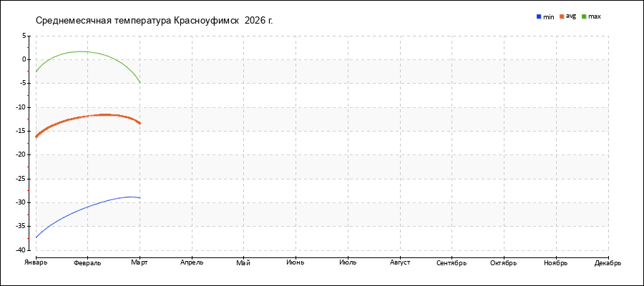644x286 pixels.
Task: Click the Апрель axis label
Action: [x=192, y=262]
